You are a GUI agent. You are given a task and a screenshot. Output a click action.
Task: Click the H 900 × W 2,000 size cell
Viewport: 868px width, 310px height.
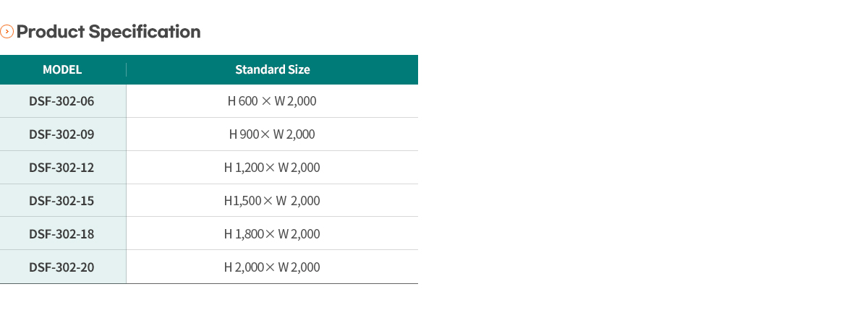click(x=272, y=134)
